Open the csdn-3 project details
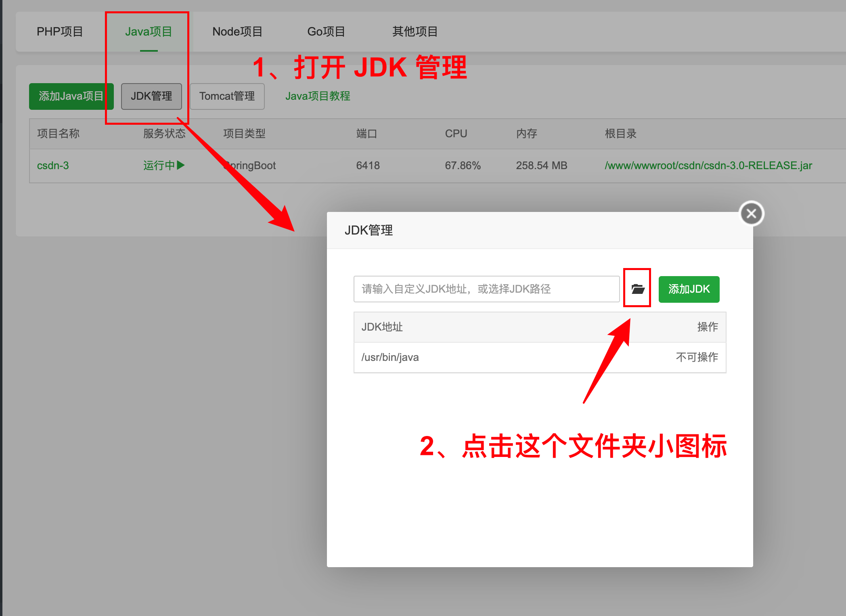 click(x=52, y=165)
